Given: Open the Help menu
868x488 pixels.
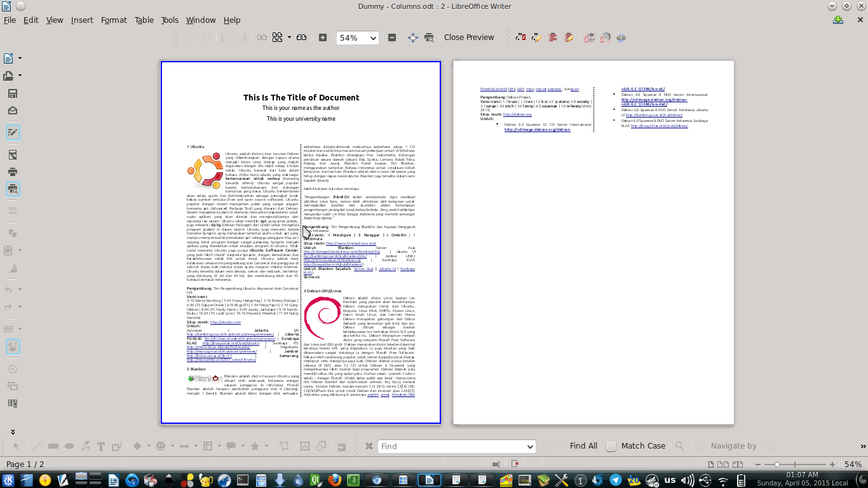Looking at the screenshot, I should coord(232,20).
